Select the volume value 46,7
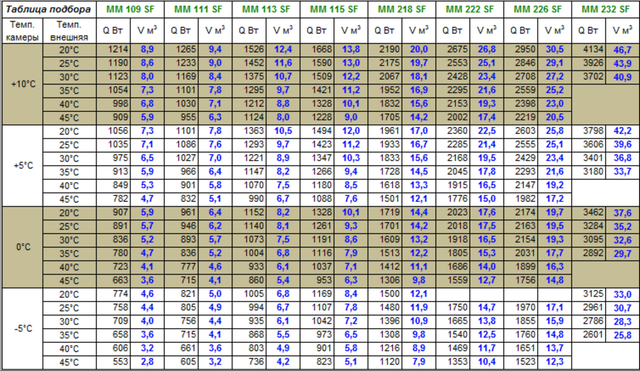 click(x=622, y=50)
